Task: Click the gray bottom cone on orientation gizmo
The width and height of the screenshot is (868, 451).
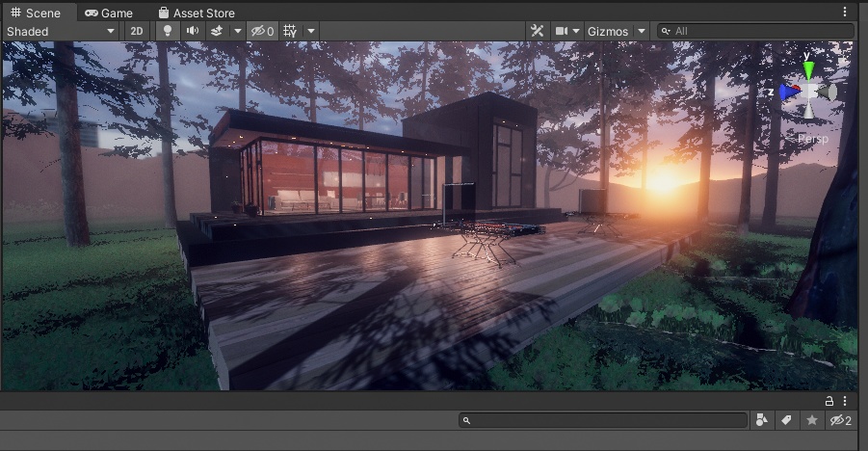Action: point(809,110)
